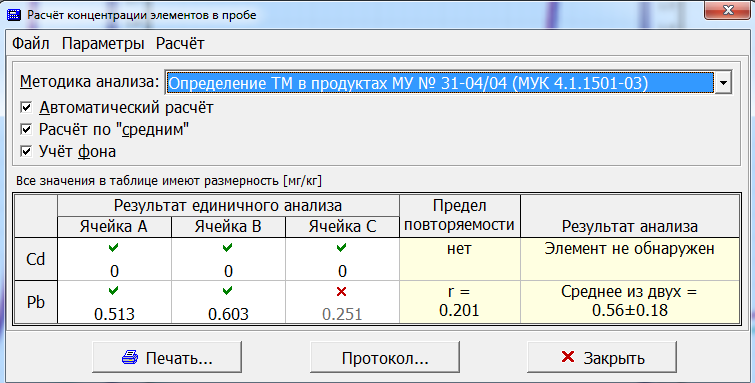Viewport: 755px width, 383px height.
Task: Click the Результат анализа column header
Action: pyautogui.click(x=630, y=215)
